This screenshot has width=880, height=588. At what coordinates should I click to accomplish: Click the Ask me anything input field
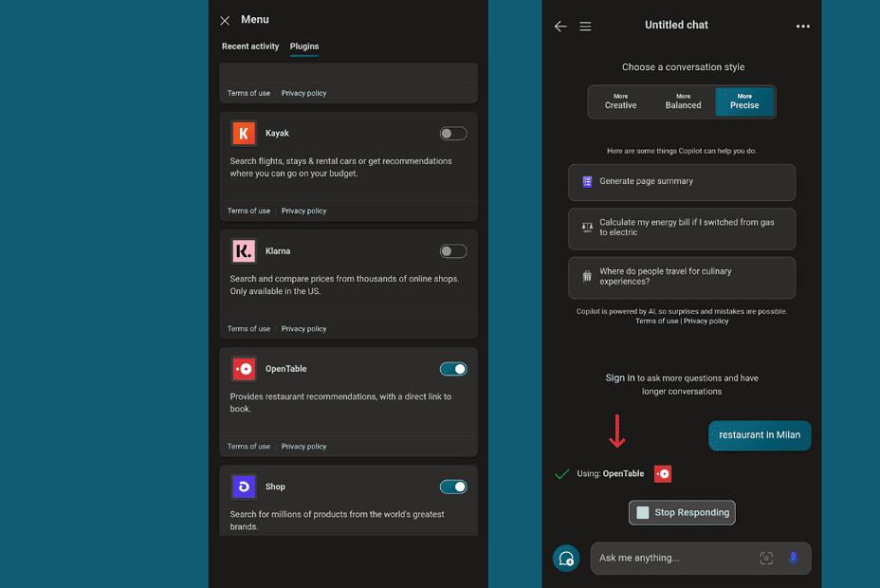coord(673,559)
